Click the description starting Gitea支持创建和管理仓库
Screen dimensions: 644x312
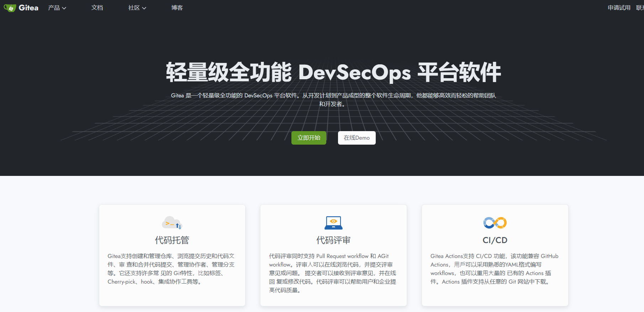pos(171,269)
